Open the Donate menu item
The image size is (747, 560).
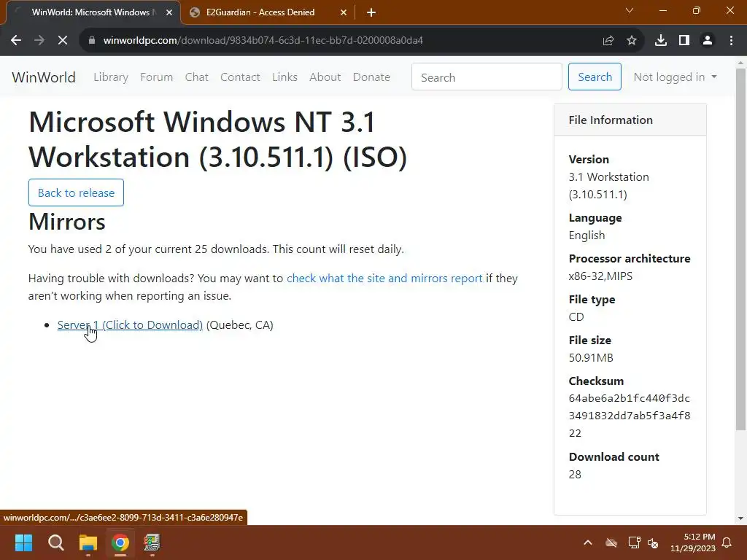coord(371,77)
